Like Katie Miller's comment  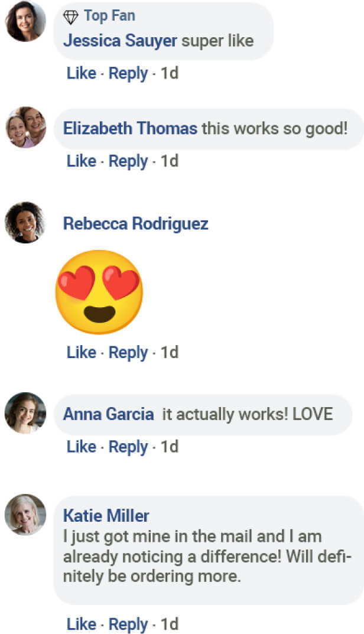pyautogui.click(x=81, y=624)
